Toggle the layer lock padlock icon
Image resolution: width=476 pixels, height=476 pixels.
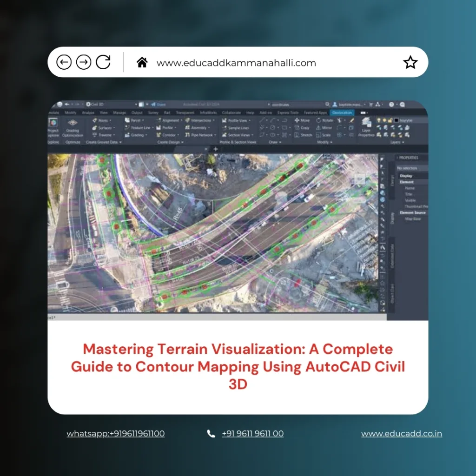(x=390, y=120)
